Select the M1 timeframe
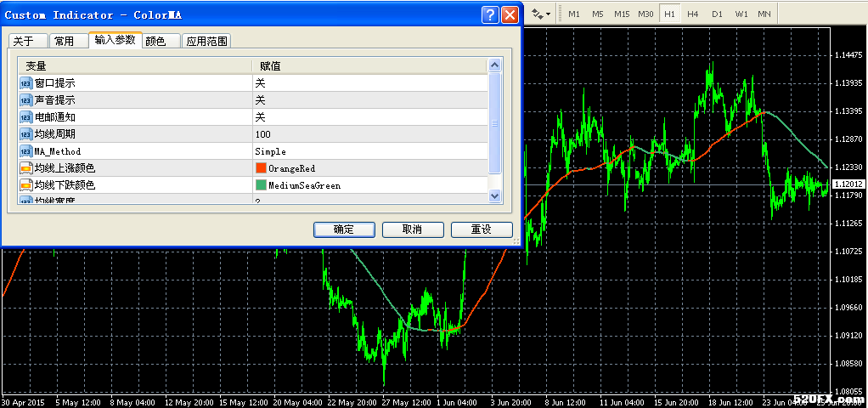The image size is (868, 408). pyautogui.click(x=574, y=14)
